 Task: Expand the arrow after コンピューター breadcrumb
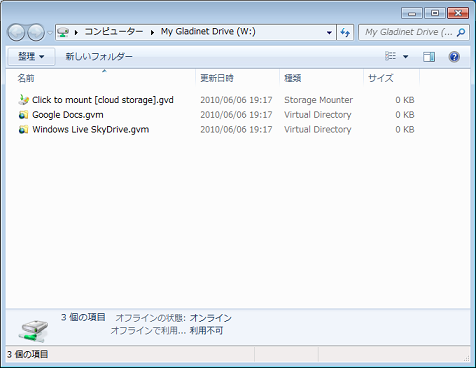pos(152,32)
